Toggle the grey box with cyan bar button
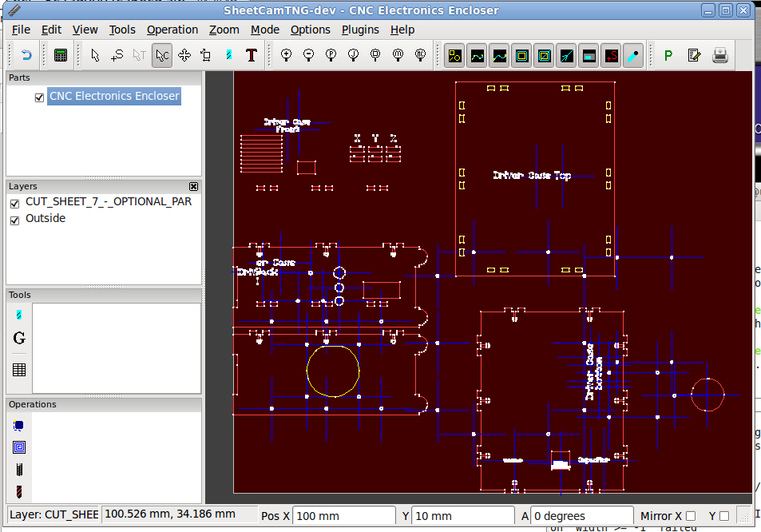The width and height of the screenshot is (761, 532). click(x=589, y=56)
